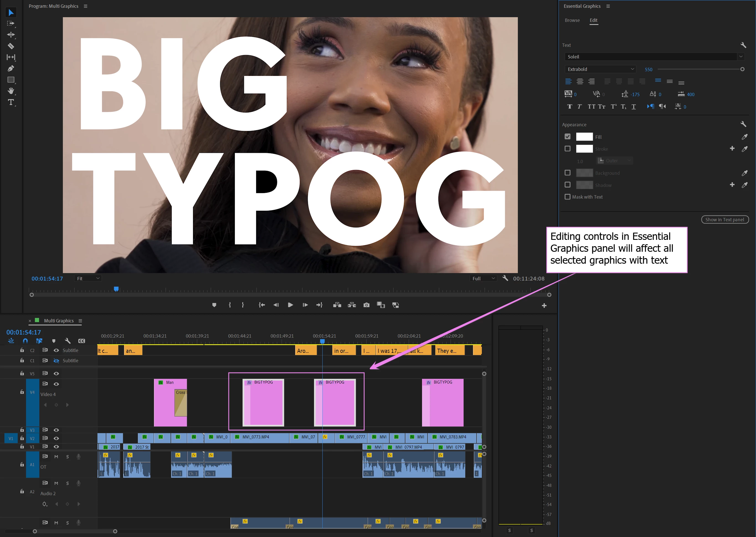Toggle C1 Subtitle track visibility

56,360
